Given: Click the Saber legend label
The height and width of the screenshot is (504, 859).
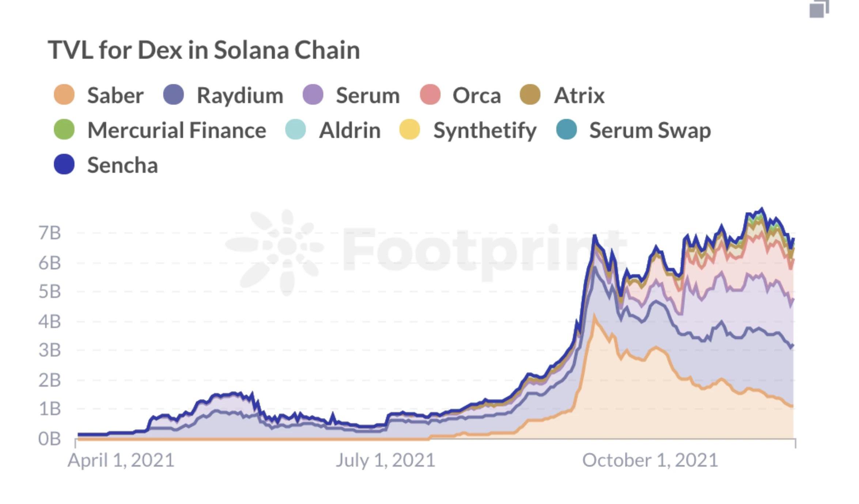Looking at the screenshot, I should 115,95.
